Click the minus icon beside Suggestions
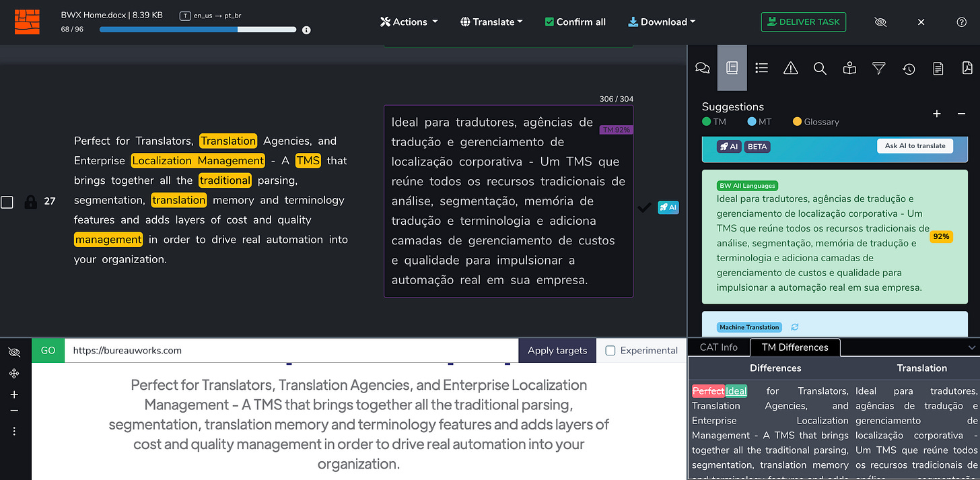Viewport: 980px width, 480px height. coord(961,114)
